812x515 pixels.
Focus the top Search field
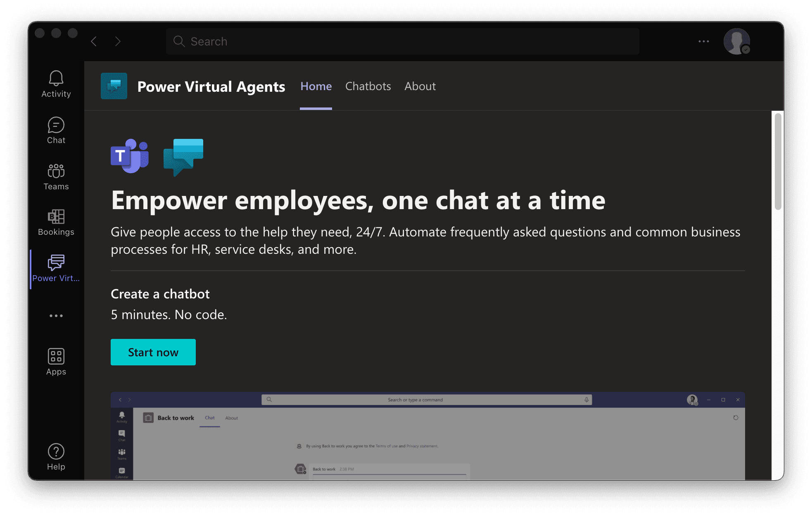(x=403, y=41)
